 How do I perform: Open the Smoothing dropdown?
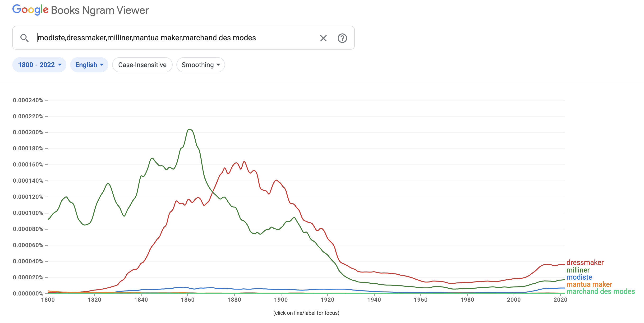[x=200, y=65]
